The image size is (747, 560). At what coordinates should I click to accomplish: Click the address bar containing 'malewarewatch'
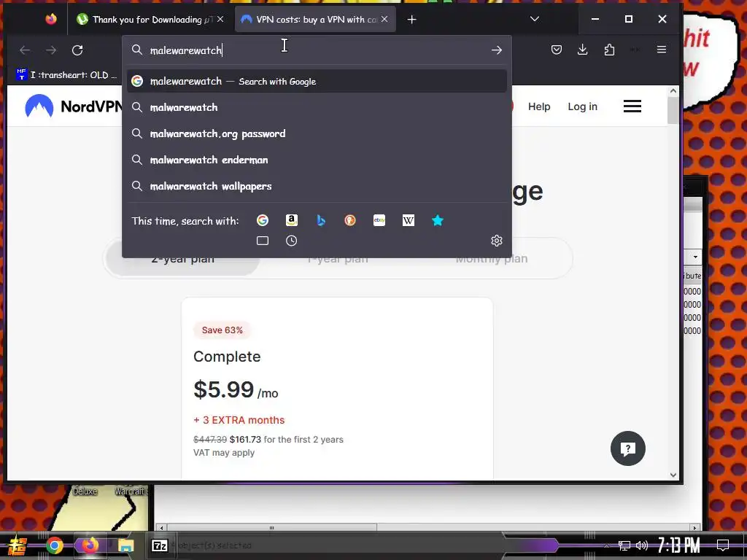tap(317, 50)
